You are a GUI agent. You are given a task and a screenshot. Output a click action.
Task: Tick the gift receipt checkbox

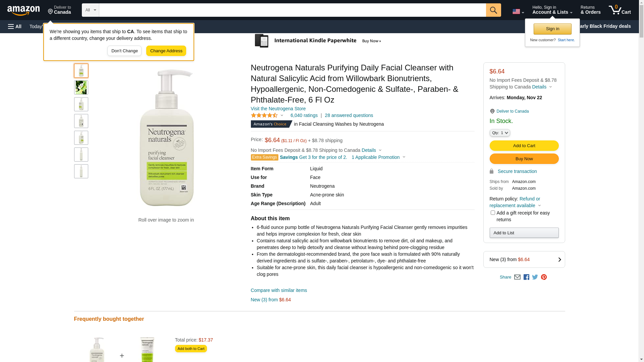click(x=493, y=213)
